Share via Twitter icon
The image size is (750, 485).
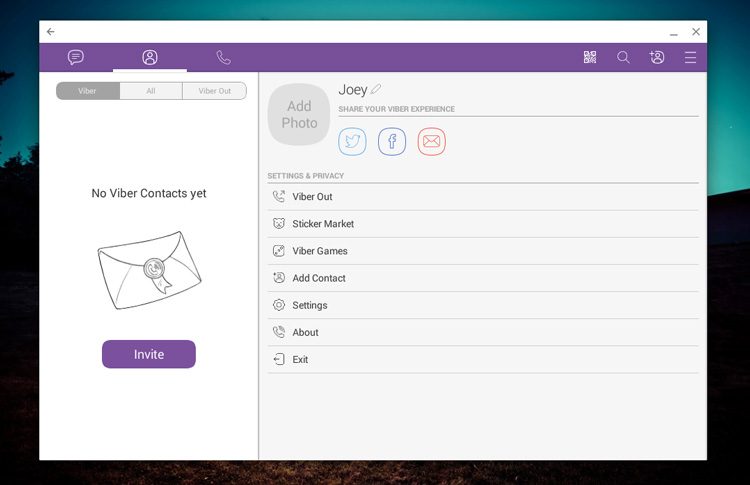[352, 142]
